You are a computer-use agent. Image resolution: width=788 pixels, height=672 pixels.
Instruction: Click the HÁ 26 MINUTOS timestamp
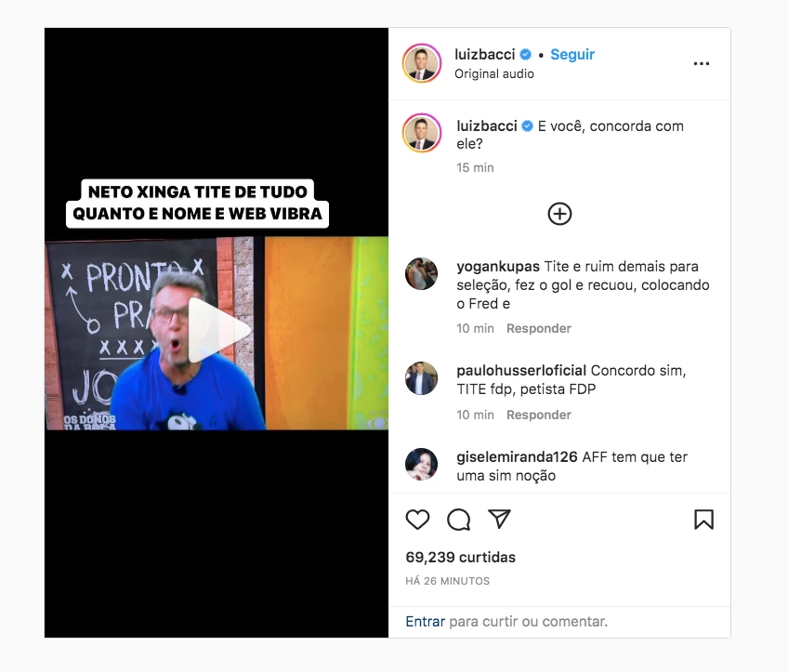pyautogui.click(x=447, y=581)
